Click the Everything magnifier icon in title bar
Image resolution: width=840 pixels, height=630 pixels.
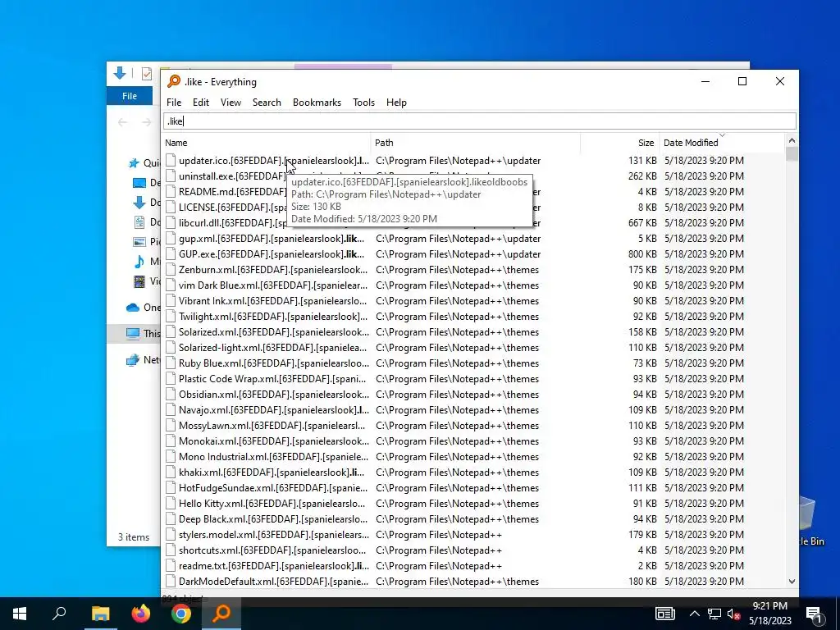174,81
